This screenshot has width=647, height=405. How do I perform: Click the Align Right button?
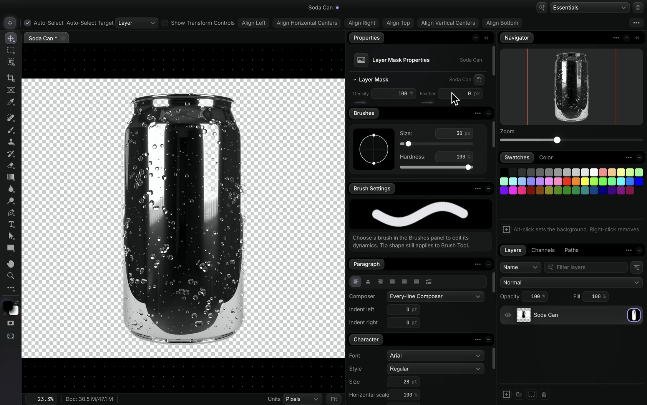pos(362,23)
